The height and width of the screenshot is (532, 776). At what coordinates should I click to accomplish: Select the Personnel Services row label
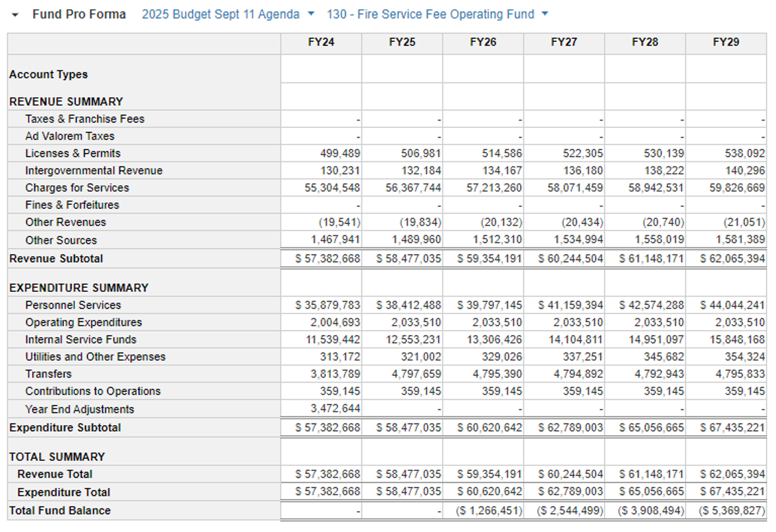coord(73,305)
